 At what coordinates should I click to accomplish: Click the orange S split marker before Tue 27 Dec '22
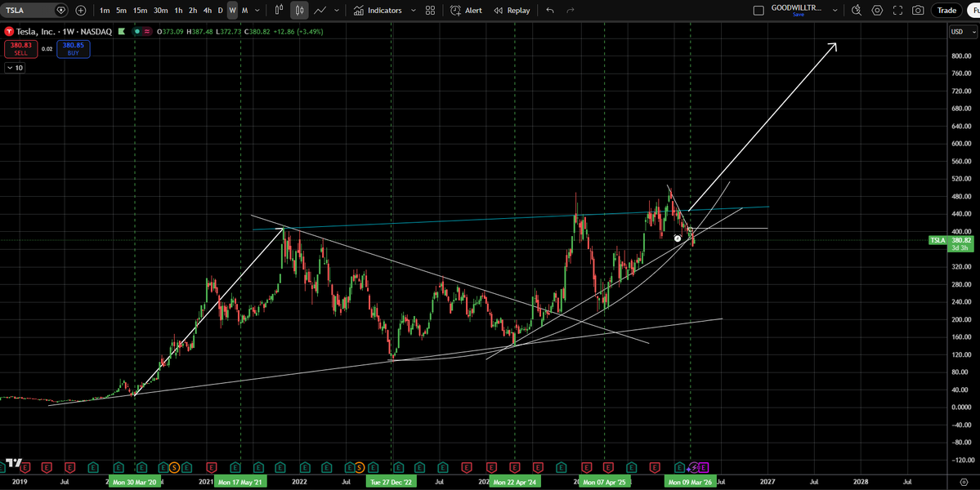[359, 467]
